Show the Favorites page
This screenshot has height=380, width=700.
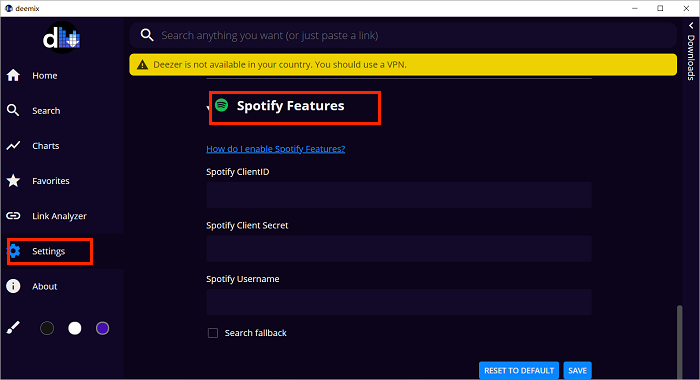(x=51, y=181)
